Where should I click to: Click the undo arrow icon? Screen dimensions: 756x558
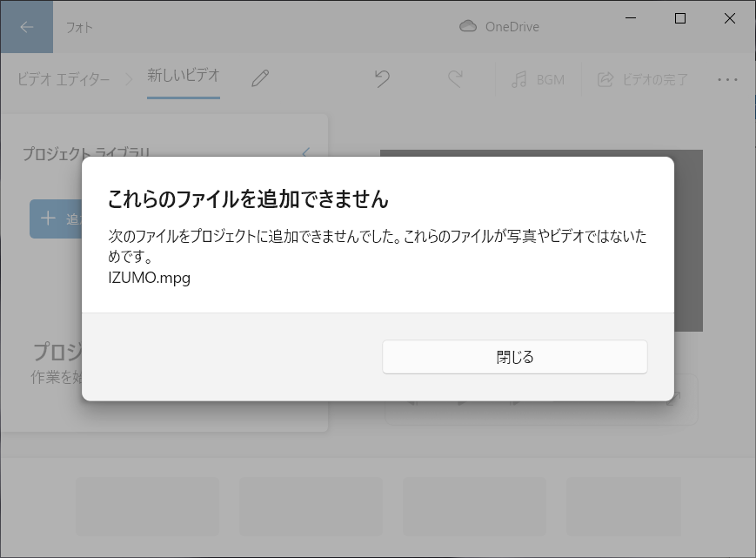click(x=382, y=78)
